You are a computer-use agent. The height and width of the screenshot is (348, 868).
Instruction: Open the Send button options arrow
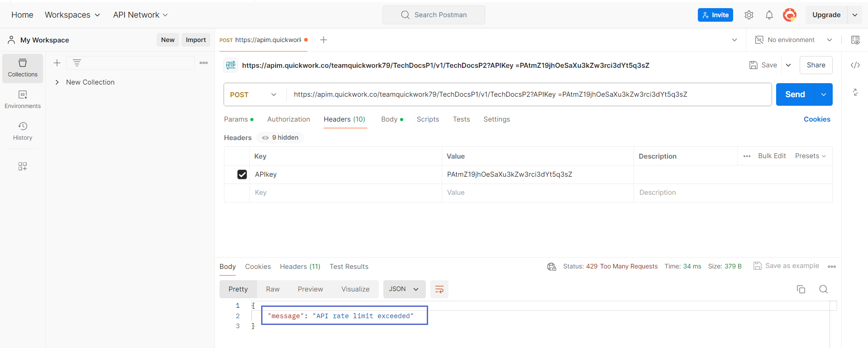click(824, 94)
